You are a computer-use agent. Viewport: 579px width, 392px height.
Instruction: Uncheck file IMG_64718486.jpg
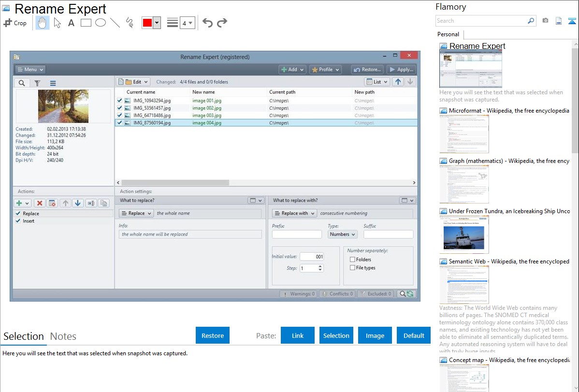pyautogui.click(x=119, y=115)
